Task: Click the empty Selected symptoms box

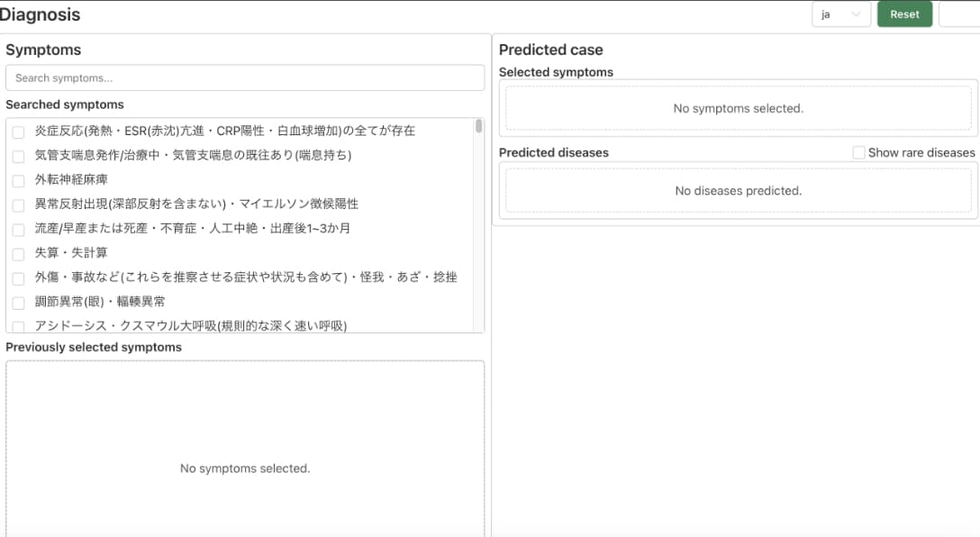Action: [738, 109]
